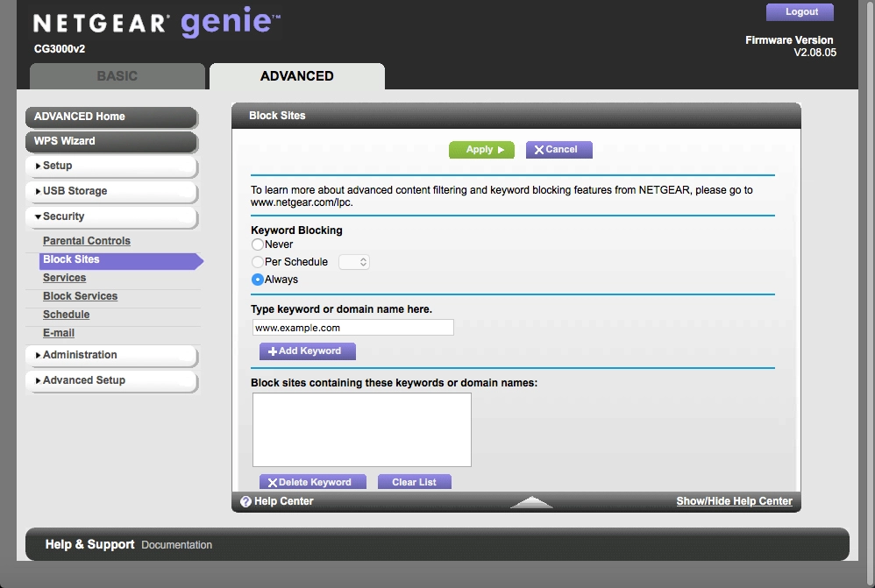The image size is (875, 588).
Task: Click the up arrow on help bar
Action: click(x=531, y=502)
